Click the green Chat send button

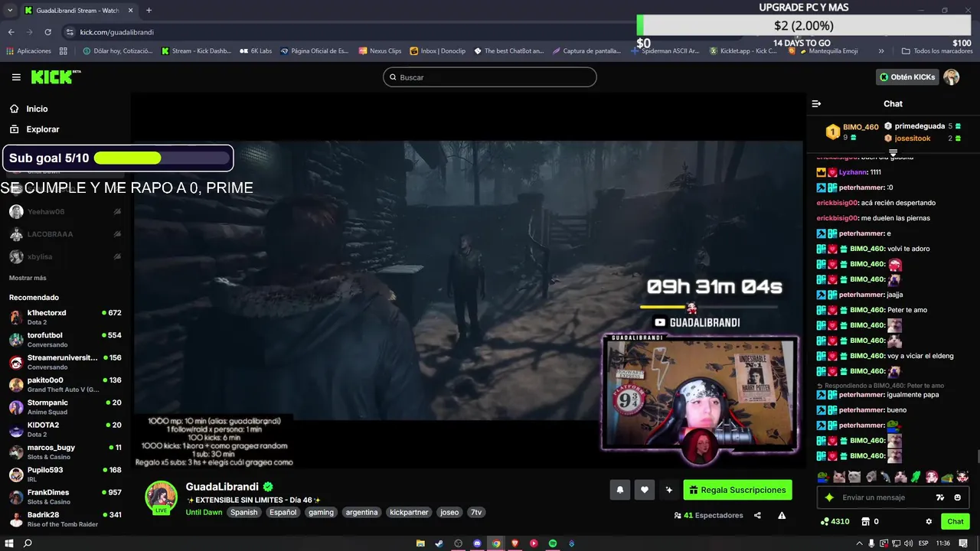coord(955,522)
